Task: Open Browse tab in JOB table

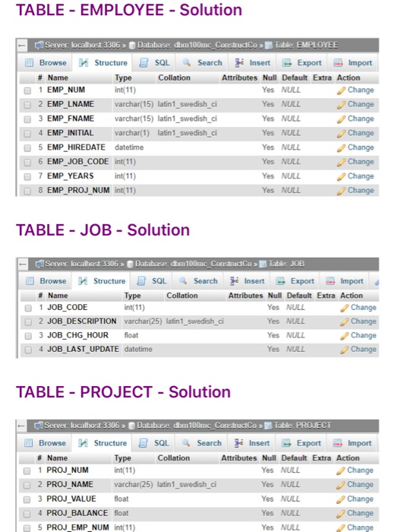Action: [x=46, y=281]
